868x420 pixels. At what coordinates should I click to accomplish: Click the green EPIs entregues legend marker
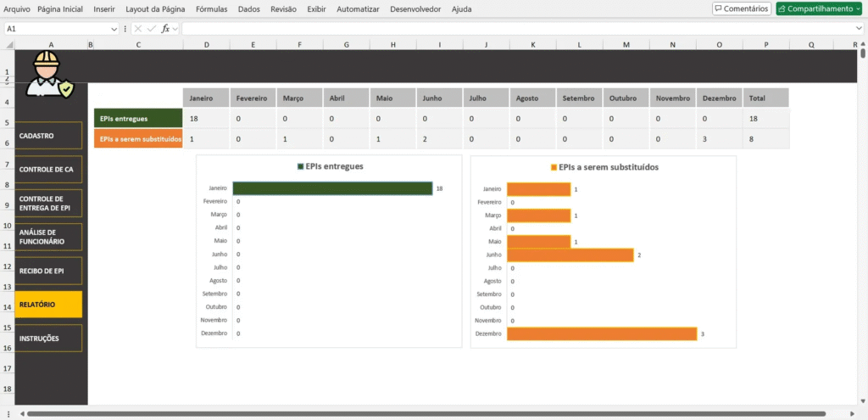point(300,166)
